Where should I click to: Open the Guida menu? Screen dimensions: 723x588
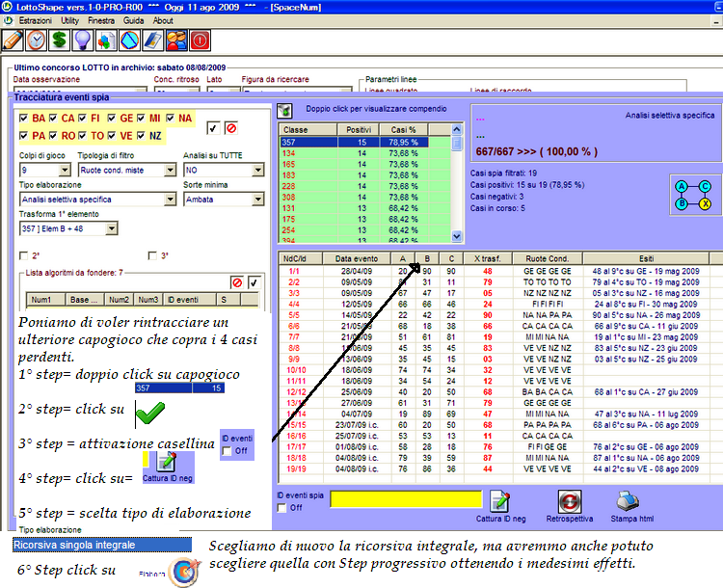tap(133, 21)
